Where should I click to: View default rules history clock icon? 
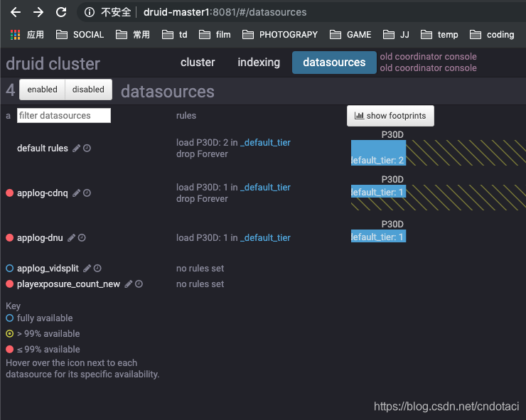(87, 148)
